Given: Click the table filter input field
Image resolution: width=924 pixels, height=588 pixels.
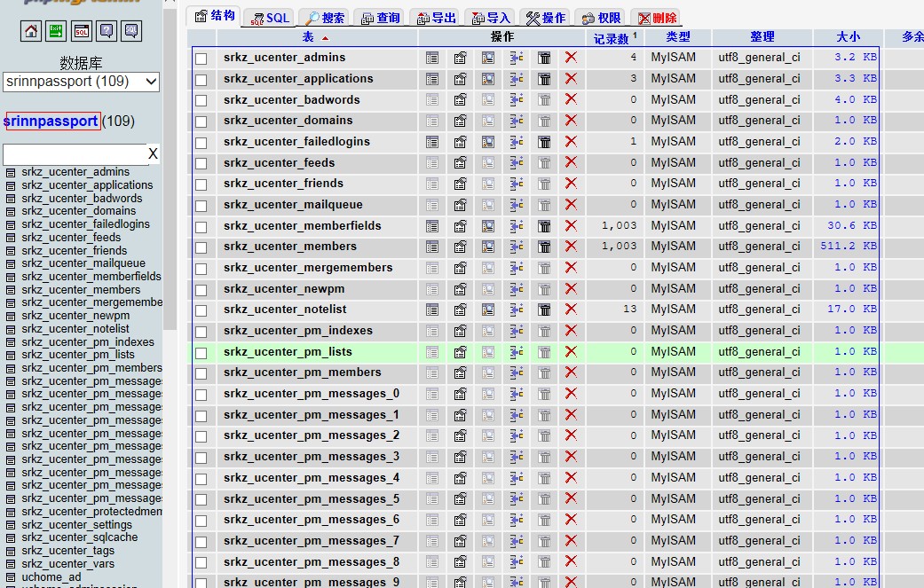Looking at the screenshot, I should pyautogui.click(x=74, y=154).
